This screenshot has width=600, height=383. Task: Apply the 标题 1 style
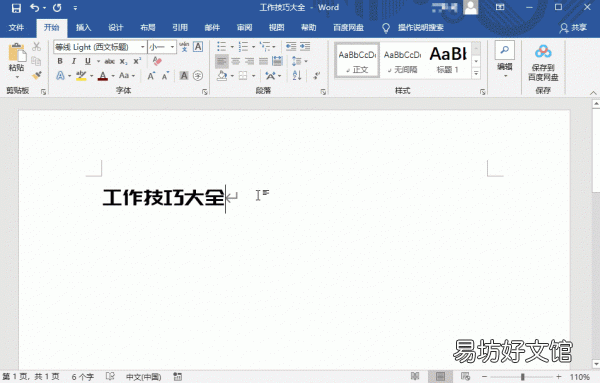point(448,60)
